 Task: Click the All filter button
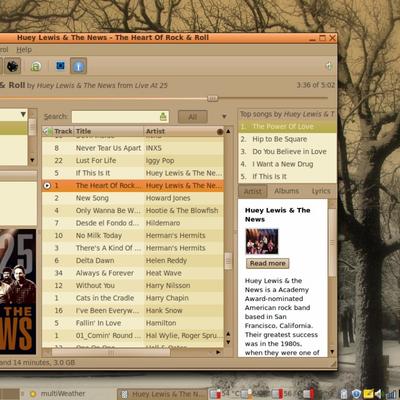[193, 117]
